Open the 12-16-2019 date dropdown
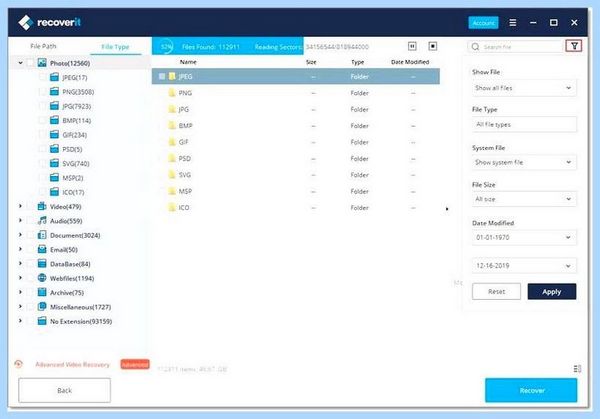Viewport: 600px width, 419px height. (524, 266)
